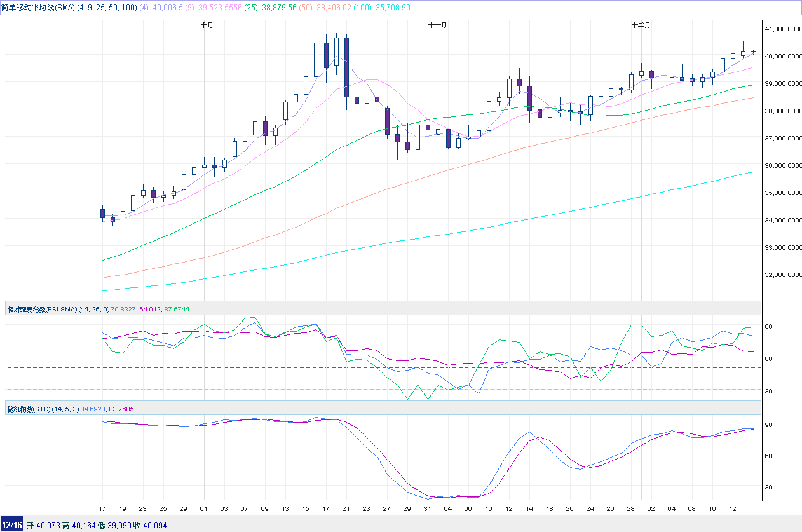The image size is (802, 532).
Task: Click the 32,000.0000 price axis label
Action: [x=780, y=275]
